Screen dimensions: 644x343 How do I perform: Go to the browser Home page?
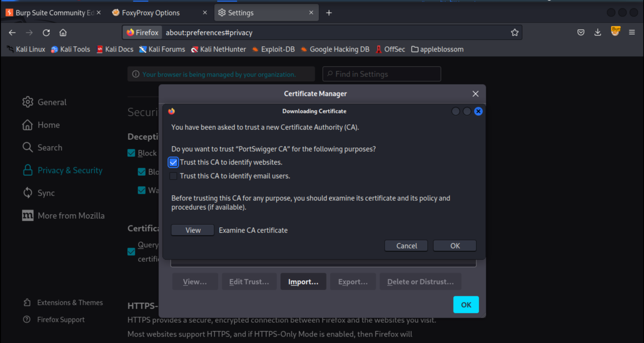63,33
